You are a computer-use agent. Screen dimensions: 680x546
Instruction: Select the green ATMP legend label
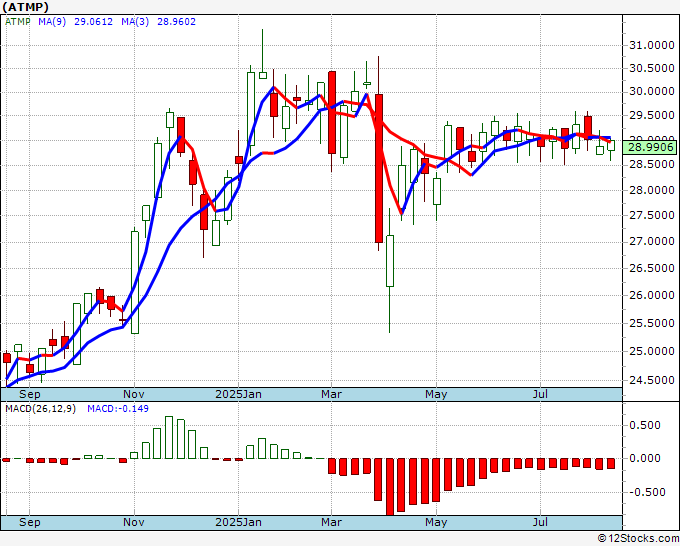(x=18, y=22)
